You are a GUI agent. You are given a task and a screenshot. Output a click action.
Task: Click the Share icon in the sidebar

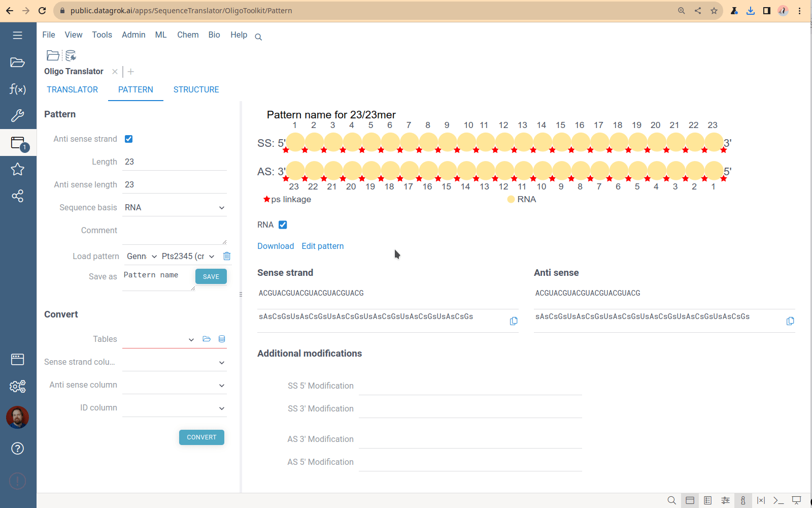[17, 196]
